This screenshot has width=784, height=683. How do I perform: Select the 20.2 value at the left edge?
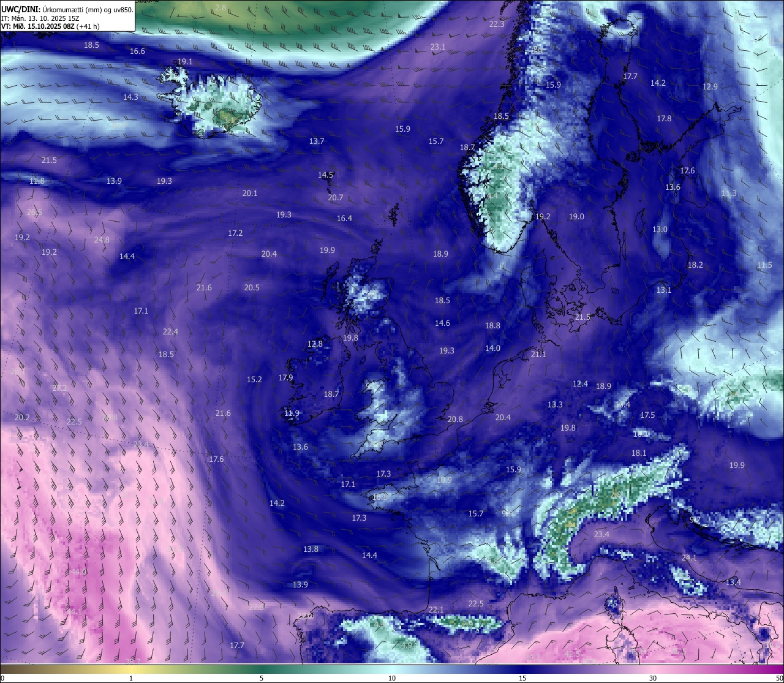tap(22, 418)
